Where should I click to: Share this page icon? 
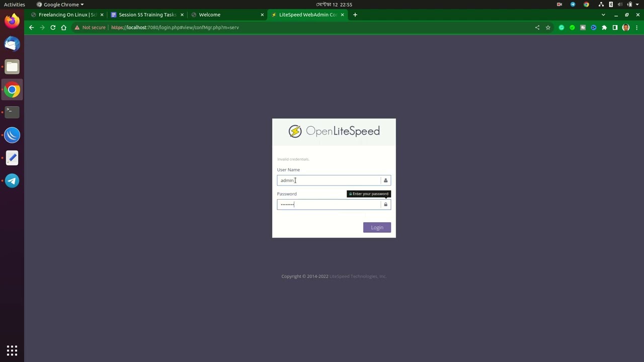[537, 28]
